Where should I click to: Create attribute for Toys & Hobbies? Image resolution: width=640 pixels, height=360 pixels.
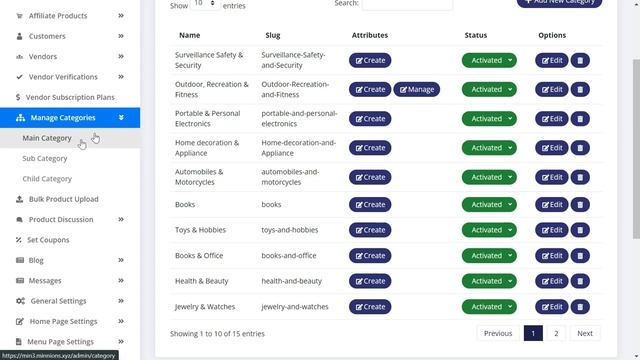click(x=370, y=230)
